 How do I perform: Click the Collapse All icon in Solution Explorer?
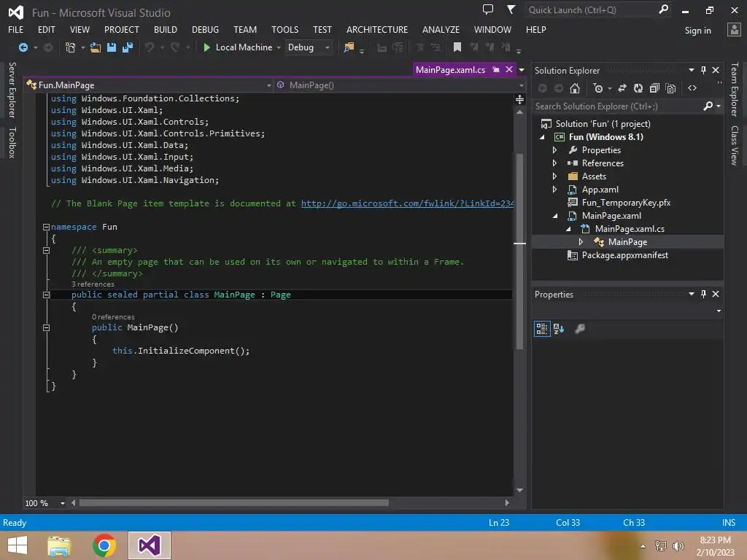click(654, 88)
